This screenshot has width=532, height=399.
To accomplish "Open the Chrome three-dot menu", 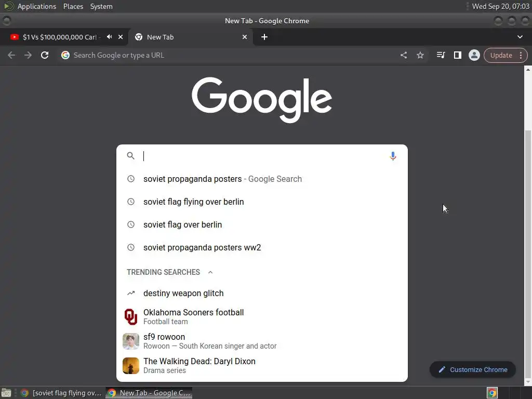I will pos(521,55).
